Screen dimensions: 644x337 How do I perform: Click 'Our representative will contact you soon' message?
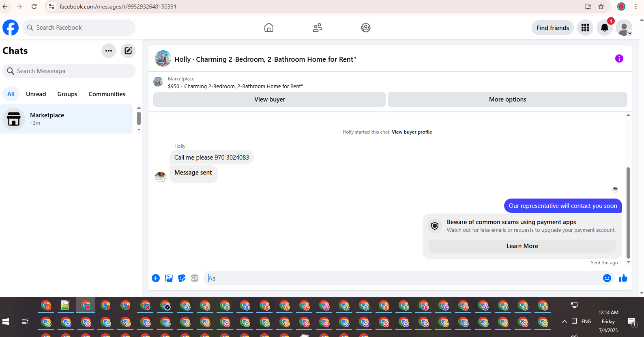coord(563,206)
